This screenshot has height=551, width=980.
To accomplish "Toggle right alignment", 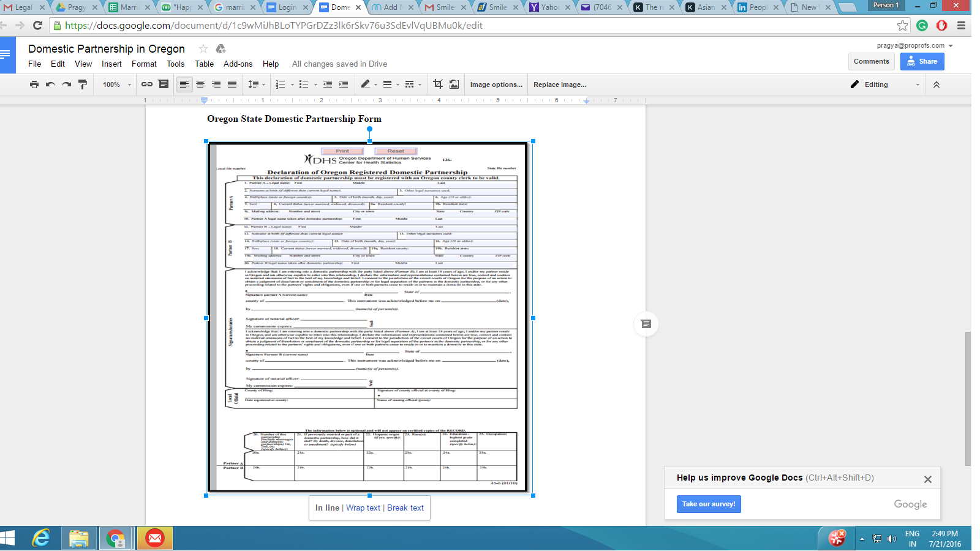I will tap(216, 84).
